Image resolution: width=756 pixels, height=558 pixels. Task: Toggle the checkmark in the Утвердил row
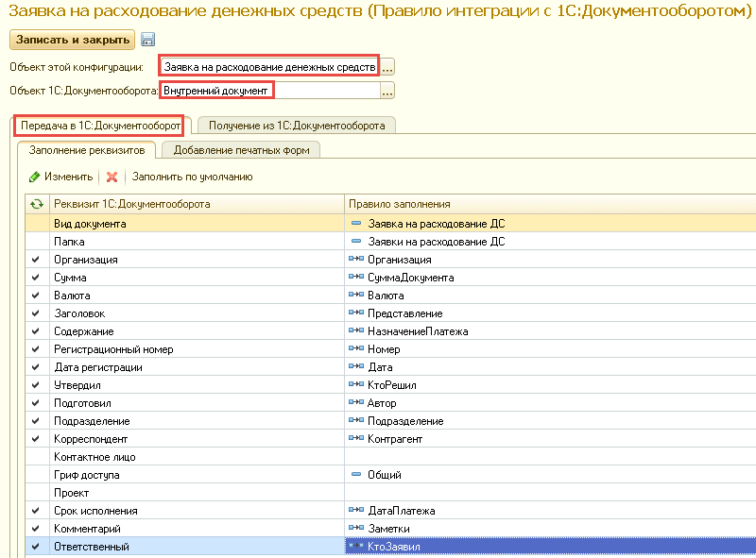point(36,384)
